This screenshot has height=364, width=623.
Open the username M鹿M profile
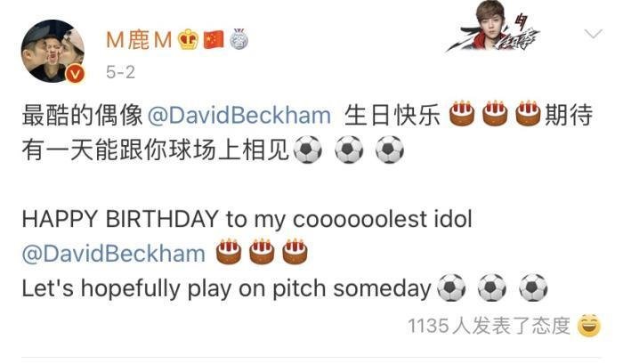(x=139, y=40)
